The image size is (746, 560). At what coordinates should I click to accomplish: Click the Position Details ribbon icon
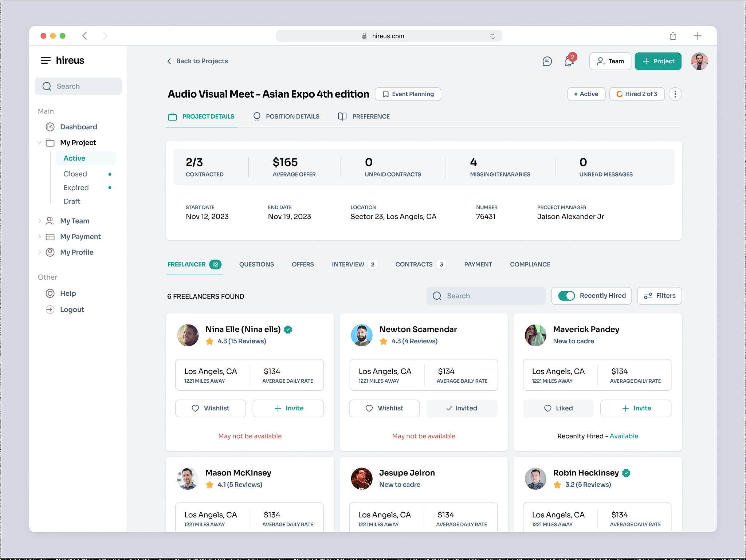coord(257,117)
